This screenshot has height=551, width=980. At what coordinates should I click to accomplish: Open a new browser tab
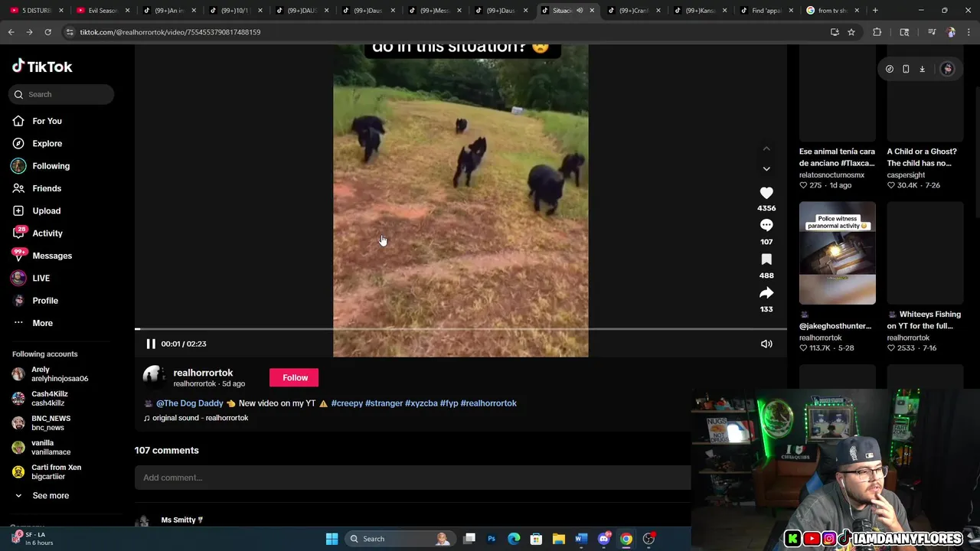(875, 11)
